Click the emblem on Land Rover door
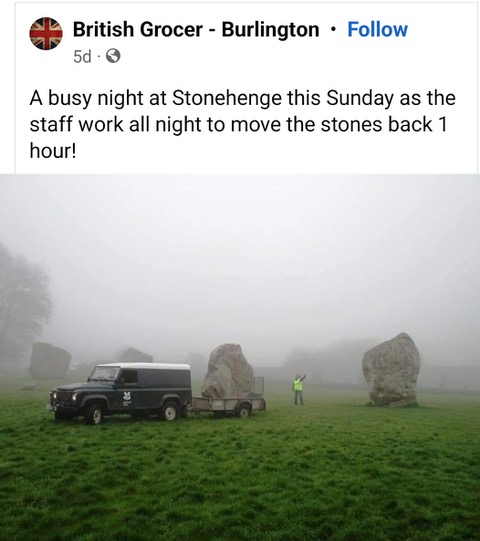Screen dimensions: 480x541 point(126,399)
